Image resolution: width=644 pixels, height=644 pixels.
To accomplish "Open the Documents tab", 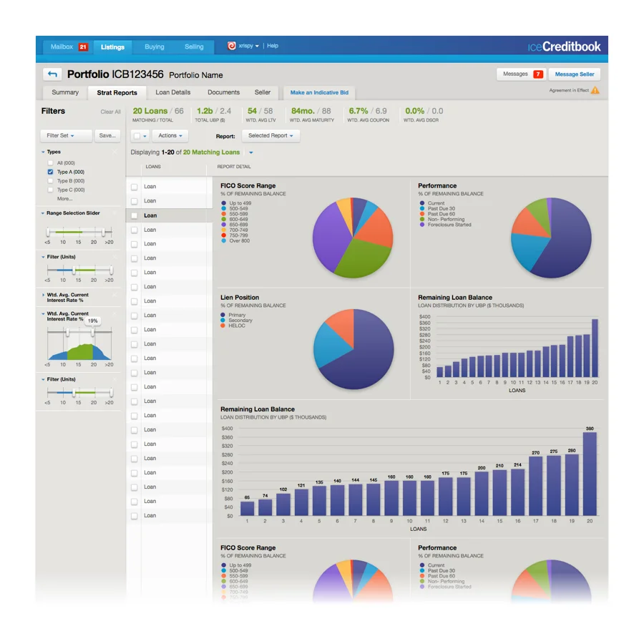I will (223, 92).
